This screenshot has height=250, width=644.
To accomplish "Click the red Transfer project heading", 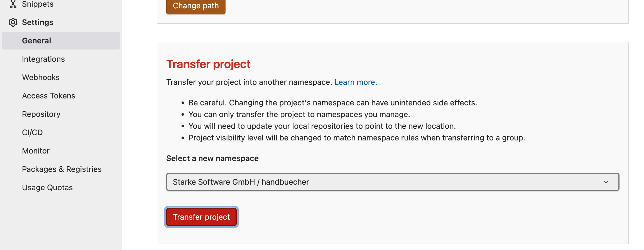I will point(208,64).
